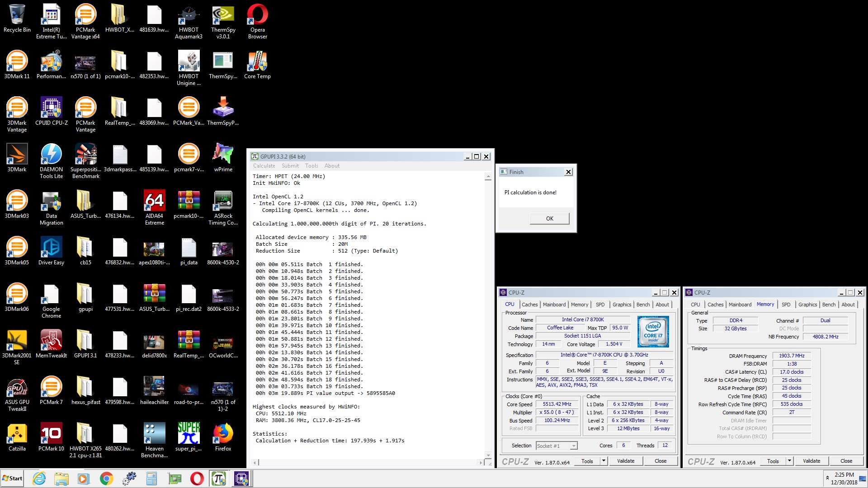Viewport: 868px width, 488px height.
Task: Open About tab in right CPU-Z window
Action: click(848, 305)
